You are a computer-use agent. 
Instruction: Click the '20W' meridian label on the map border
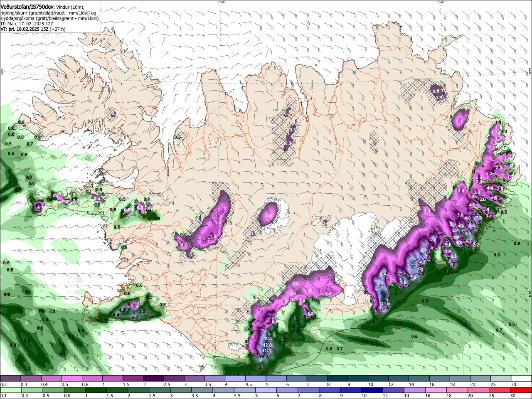(221, 2)
